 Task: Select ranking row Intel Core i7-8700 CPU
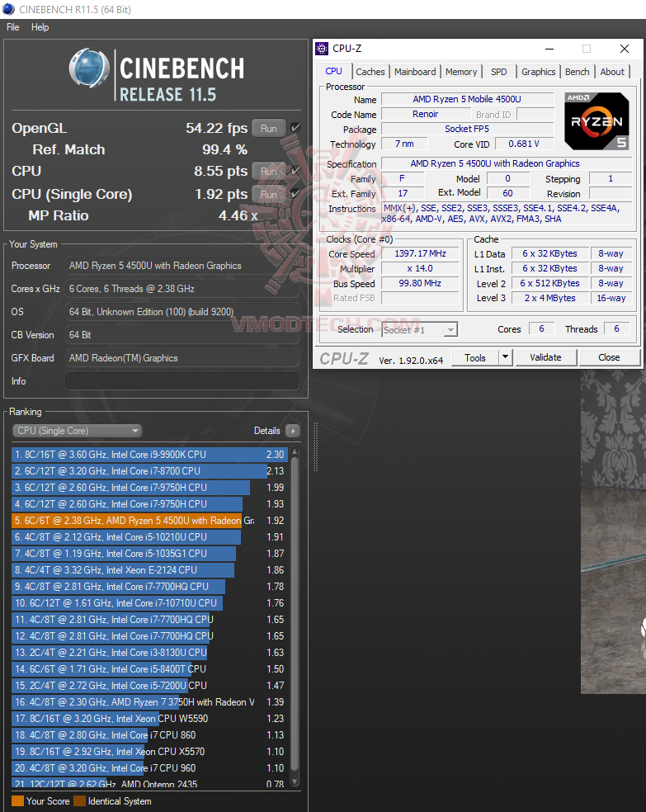tap(149, 471)
